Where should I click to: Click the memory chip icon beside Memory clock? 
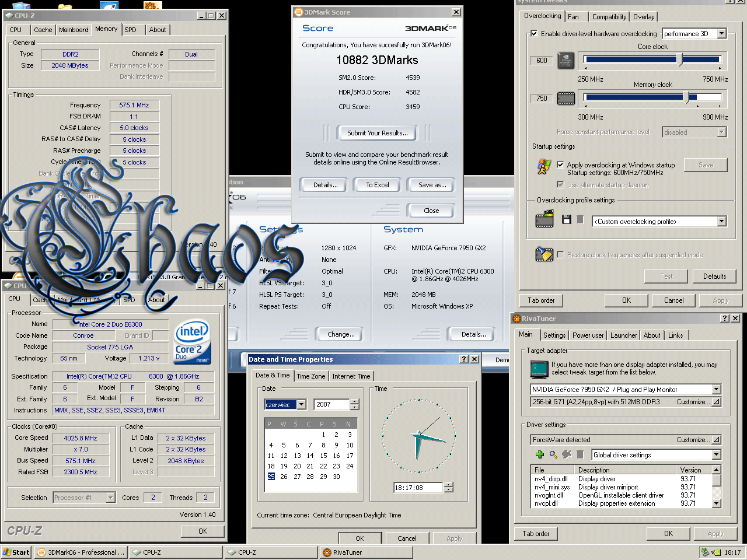[x=566, y=99]
